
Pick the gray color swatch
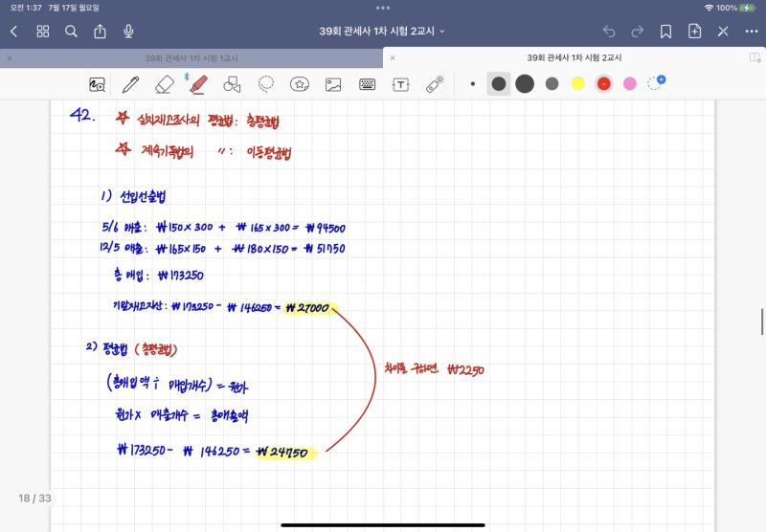pyautogui.click(x=552, y=84)
